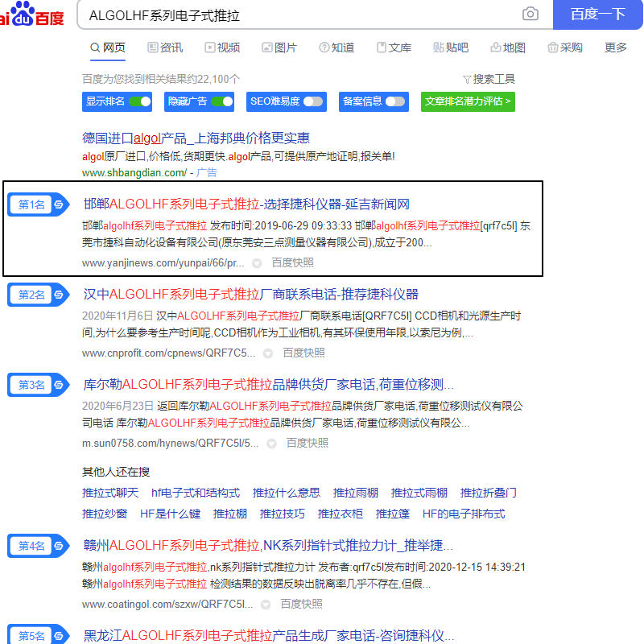Expand arrow next to m.sun0758.com URL

[x=271, y=444]
